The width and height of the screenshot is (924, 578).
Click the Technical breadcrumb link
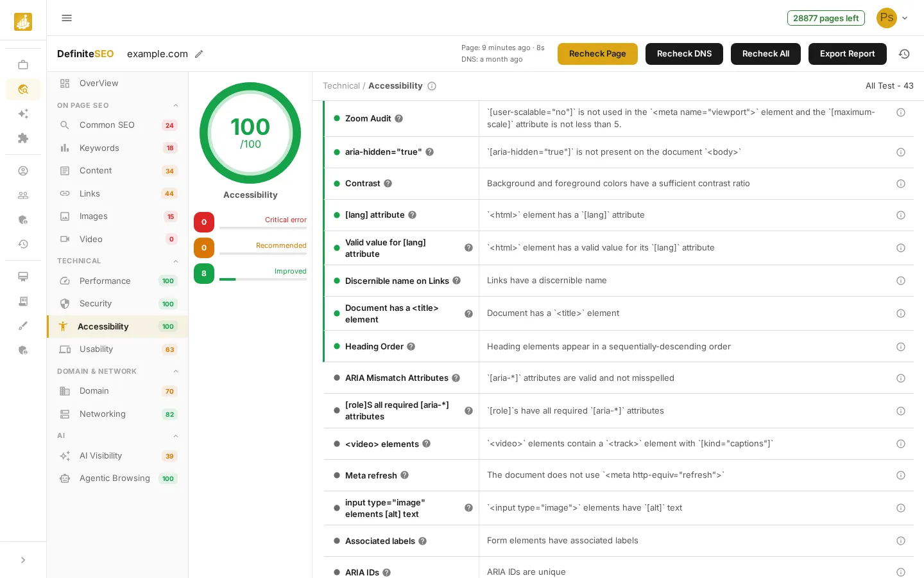(x=341, y=86)
